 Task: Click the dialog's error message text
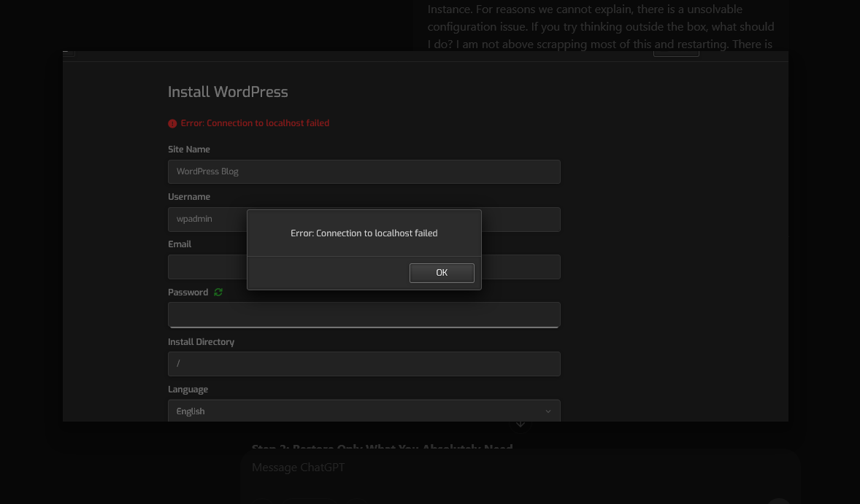364,233
